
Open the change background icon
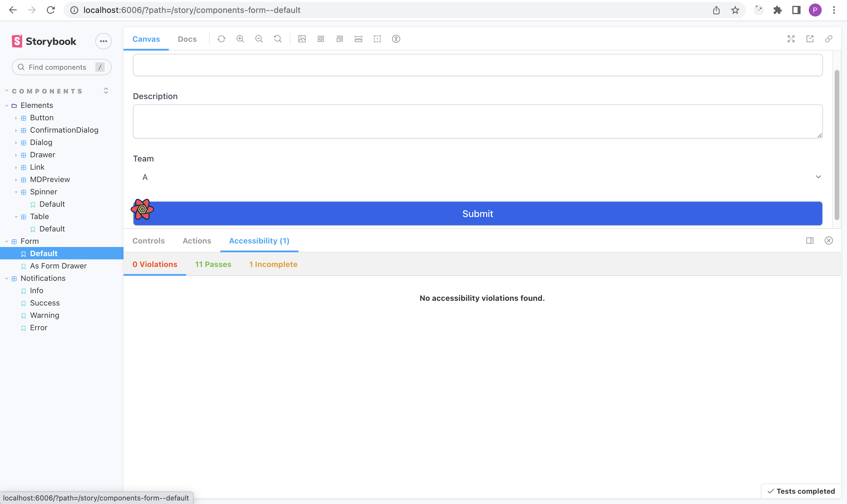pos(302,39)
